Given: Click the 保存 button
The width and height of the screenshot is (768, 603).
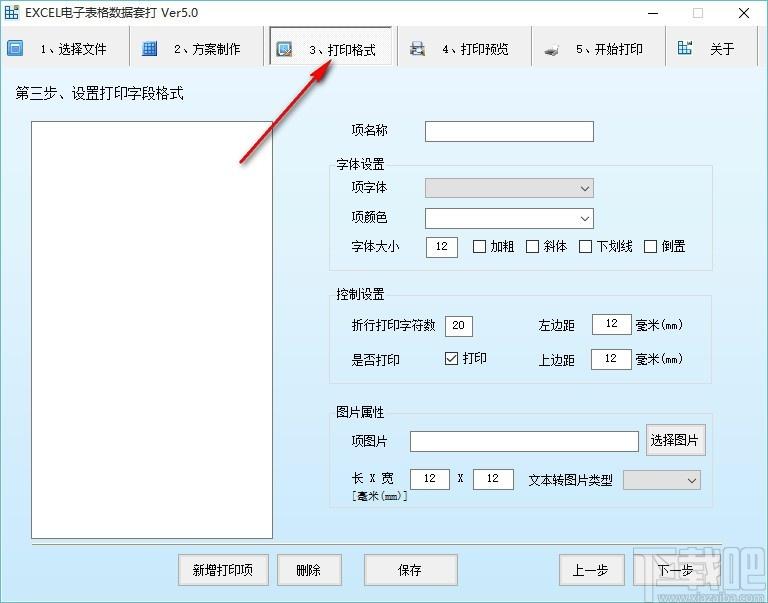Looking at the screenshot, I should [410, 570].
